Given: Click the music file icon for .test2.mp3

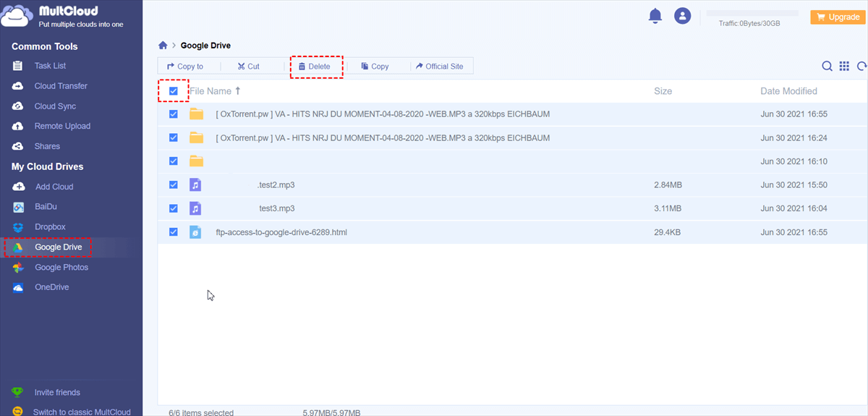Looking at the screenshot, I should click(195, 184).
